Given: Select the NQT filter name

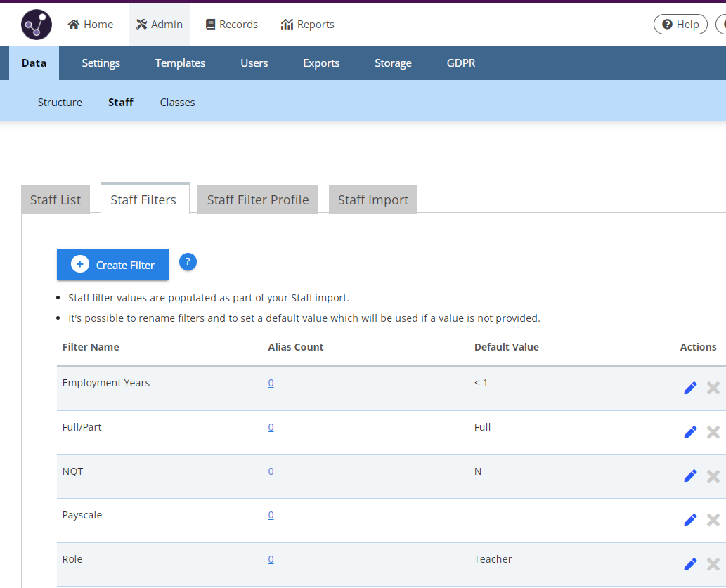Looking at the screenshot, I should click(72, 471).
